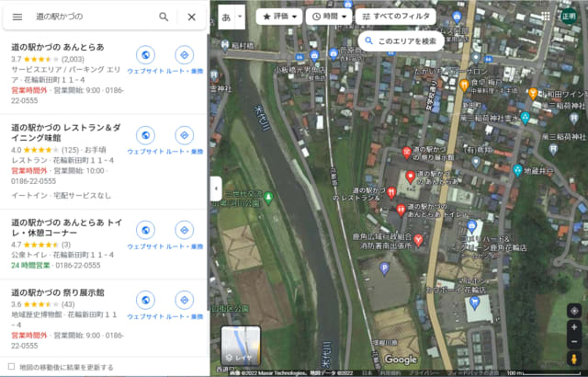Click green park marker by the river

point(268,198)
